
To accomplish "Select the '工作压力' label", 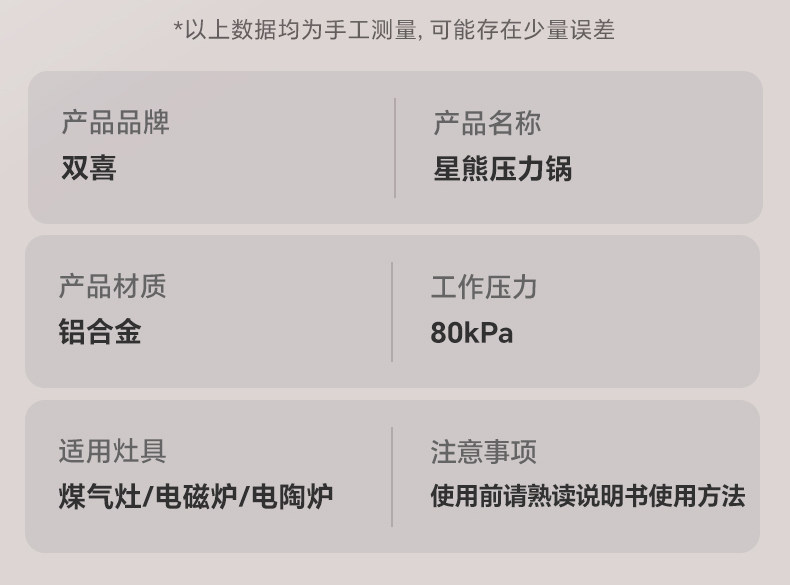I will [x=484, y=287].
